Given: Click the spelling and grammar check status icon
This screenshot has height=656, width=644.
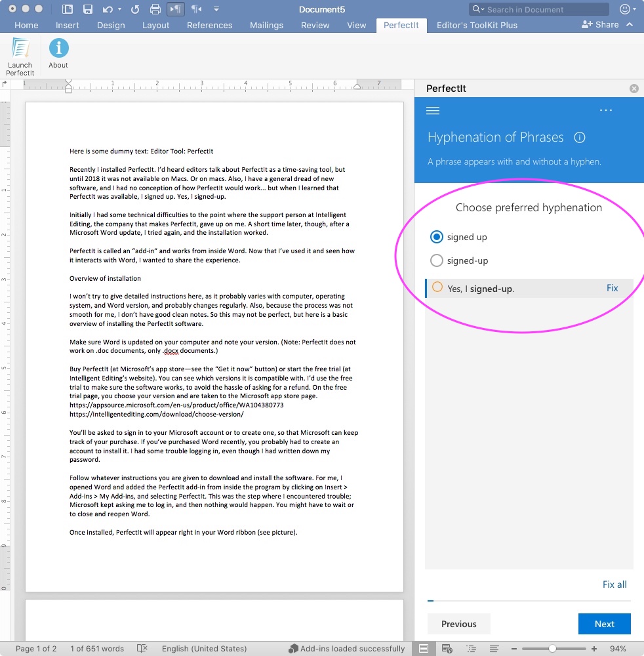Looking at the screenshot, I should pos(142,648).
